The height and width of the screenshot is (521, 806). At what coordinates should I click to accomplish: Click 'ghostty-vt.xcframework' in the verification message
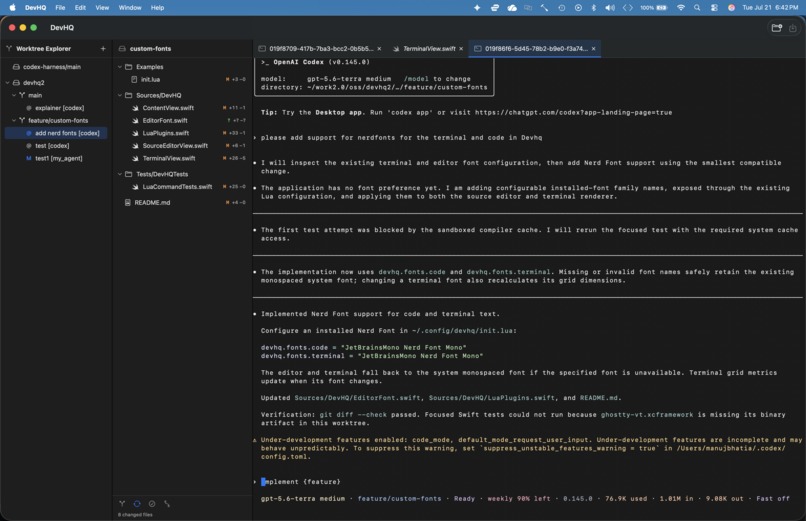[x=647, y=415]
